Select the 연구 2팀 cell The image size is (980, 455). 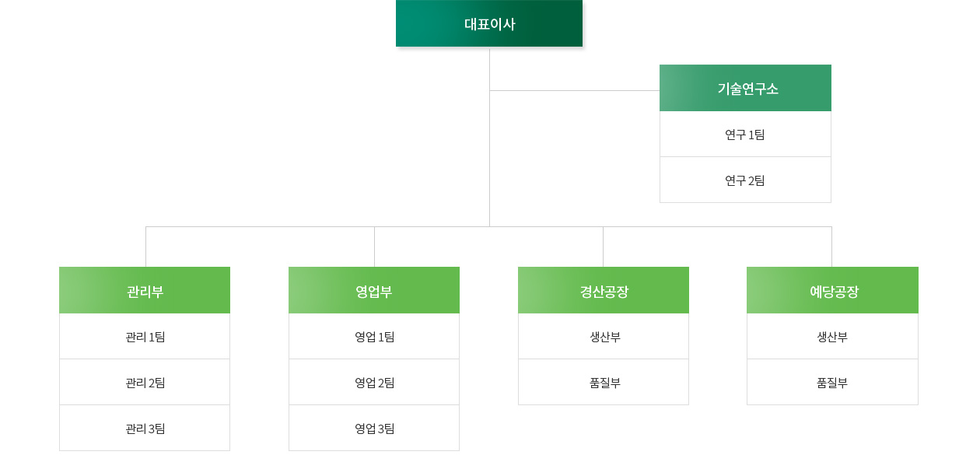coord(745,180)
